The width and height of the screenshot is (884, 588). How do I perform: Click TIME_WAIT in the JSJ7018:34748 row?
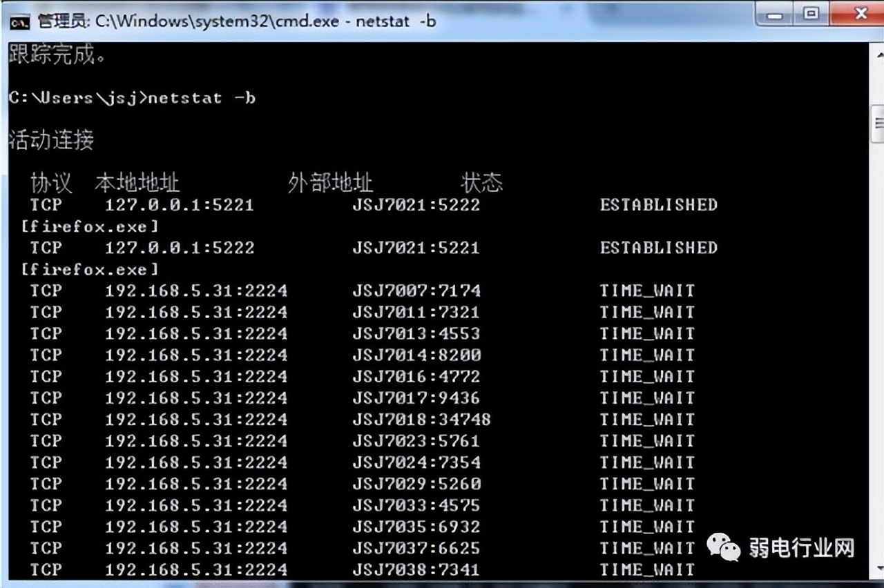(647, 419)
